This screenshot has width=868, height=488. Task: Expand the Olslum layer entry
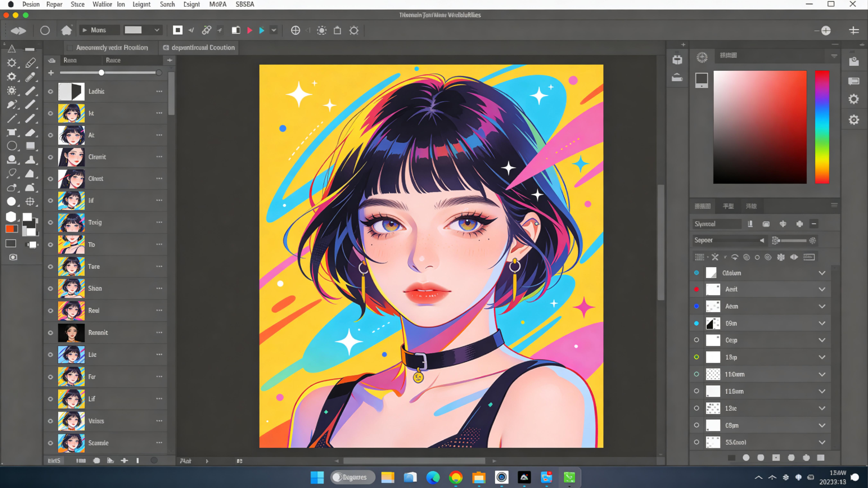point(822,273)
